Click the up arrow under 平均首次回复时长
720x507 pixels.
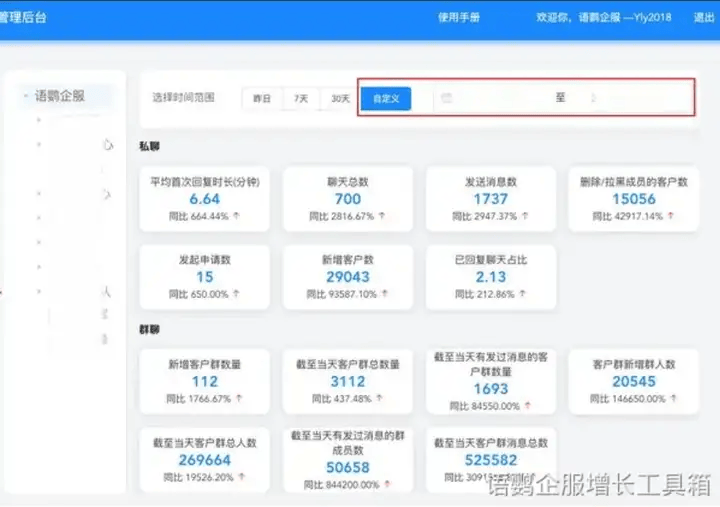(238, 216)
